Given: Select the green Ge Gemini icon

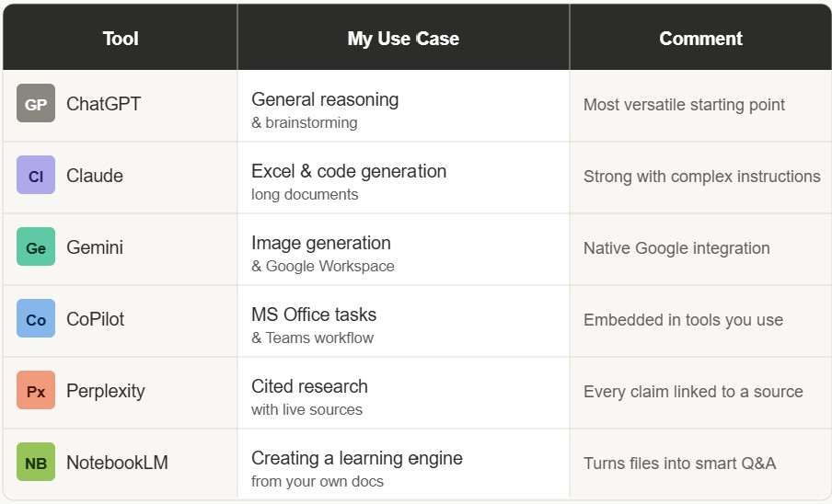Looking at the screenshot, I should 36,247.
